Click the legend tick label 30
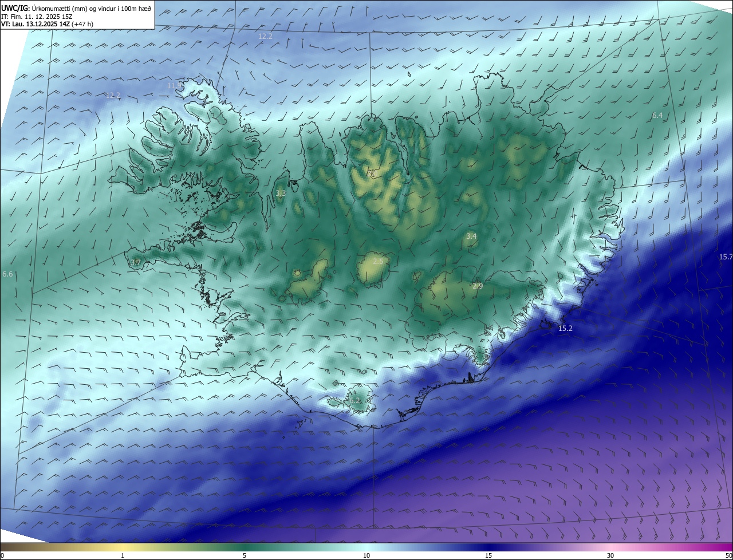The width and height of the screenshot is (733, 560). pyautogui.click(x=610, y=555)
